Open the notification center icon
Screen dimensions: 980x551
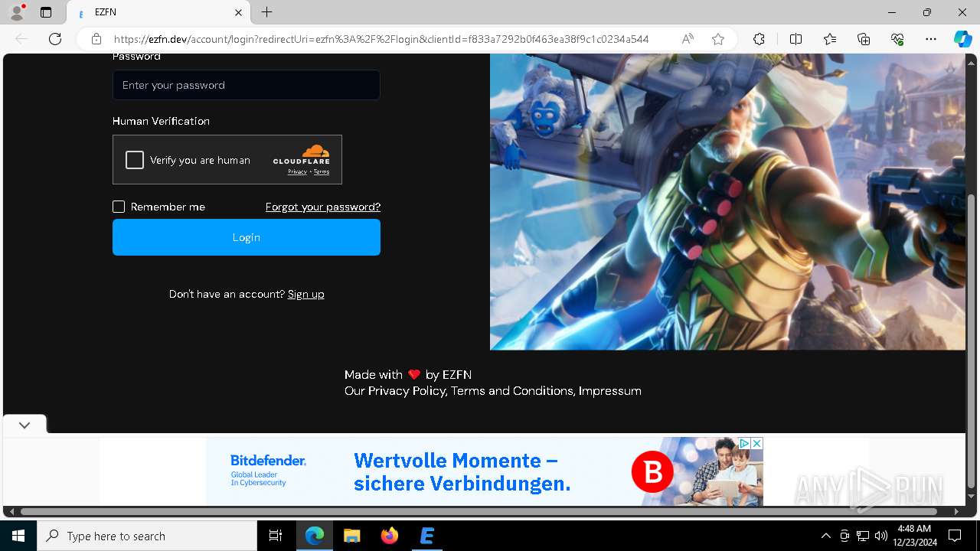coord(955,536)
